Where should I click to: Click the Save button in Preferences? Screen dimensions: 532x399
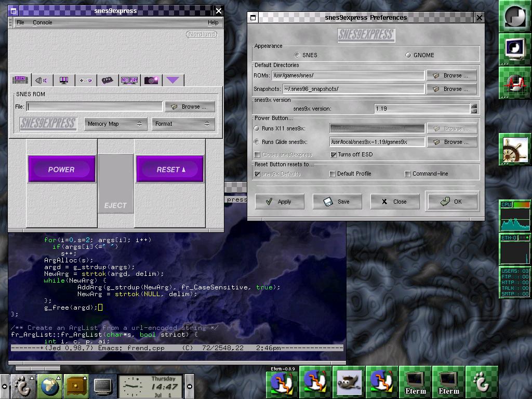pyautogui.click(x=337, y=202)
